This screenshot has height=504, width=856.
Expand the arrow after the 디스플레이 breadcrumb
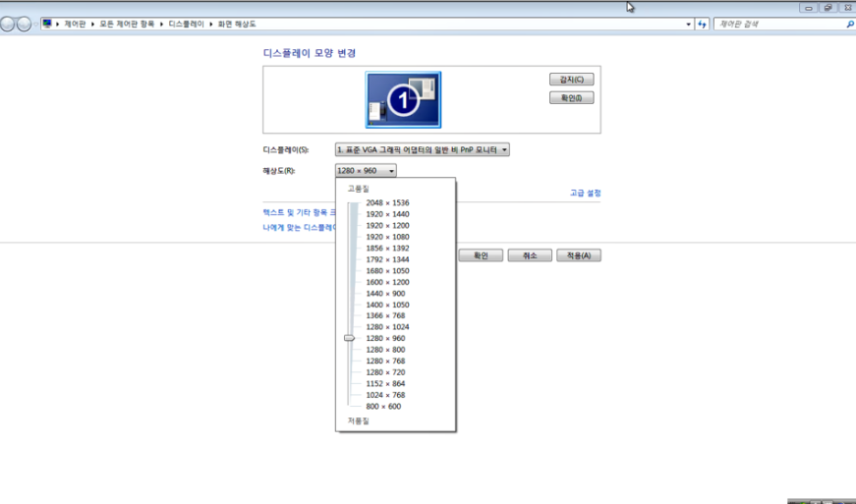pos(210,24)
